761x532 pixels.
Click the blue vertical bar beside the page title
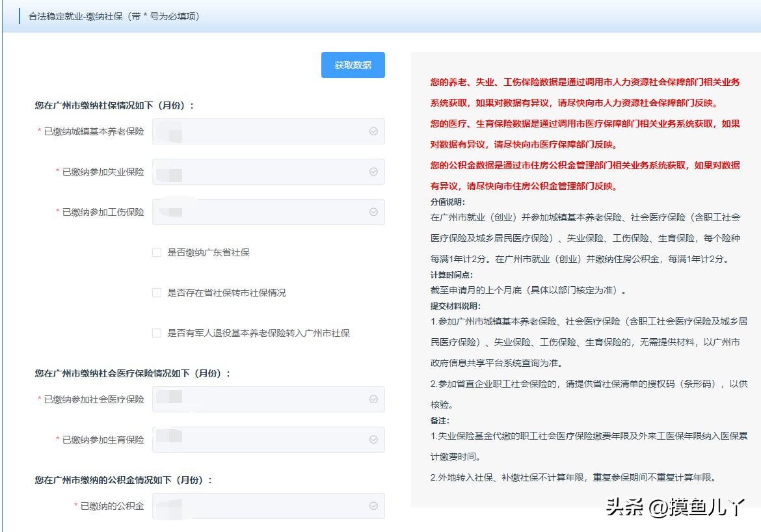18,16
